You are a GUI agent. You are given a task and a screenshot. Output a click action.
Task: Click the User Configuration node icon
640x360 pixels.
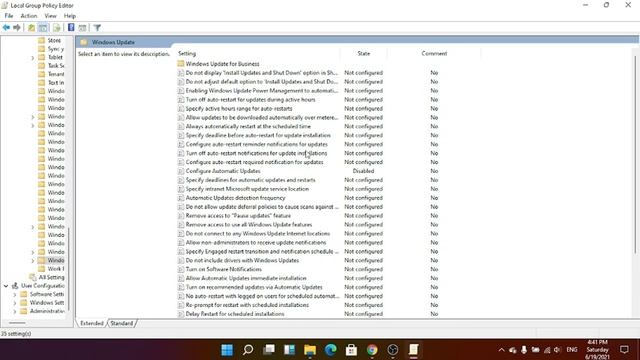[15, 286]
